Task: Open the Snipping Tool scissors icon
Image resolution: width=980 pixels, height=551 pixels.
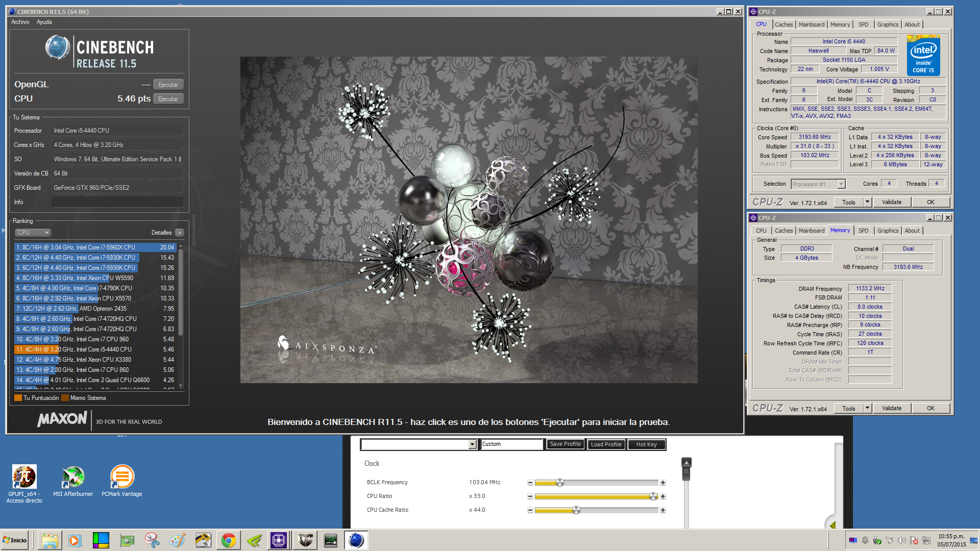Action: 152,540
